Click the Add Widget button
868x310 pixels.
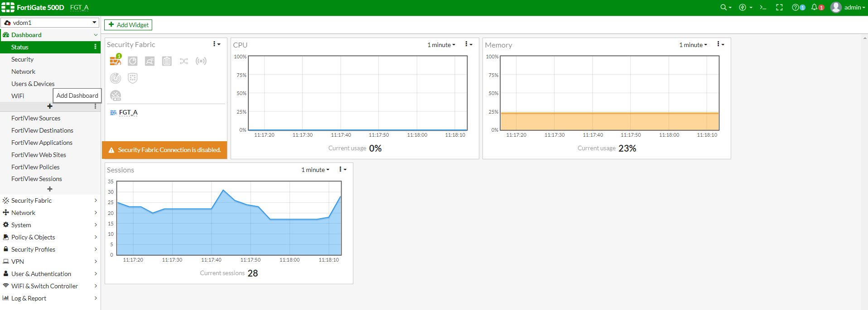(x=128, y=25)
